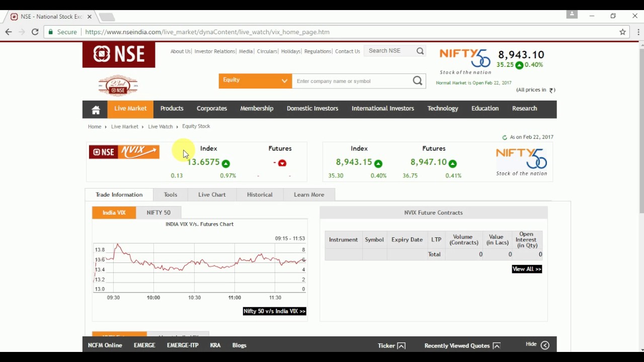Click the Nifty 50 logo at top right

465,61
